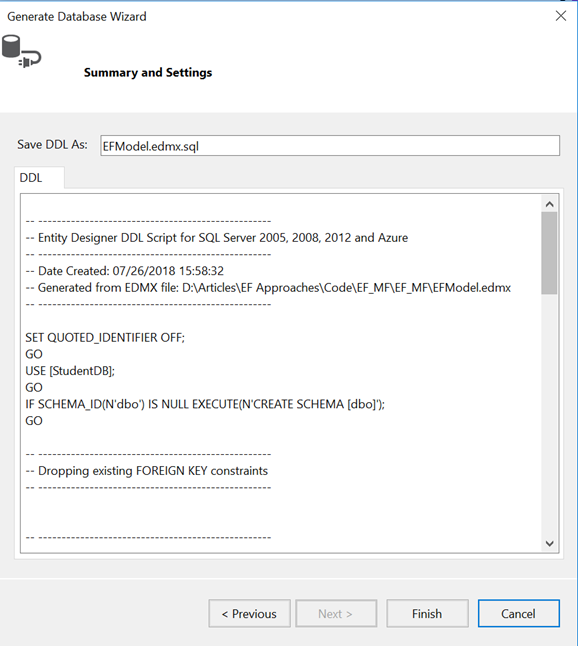Click scrollbar track below the thumb
This screenshot has height=646, width=578.
coord(549,414)
